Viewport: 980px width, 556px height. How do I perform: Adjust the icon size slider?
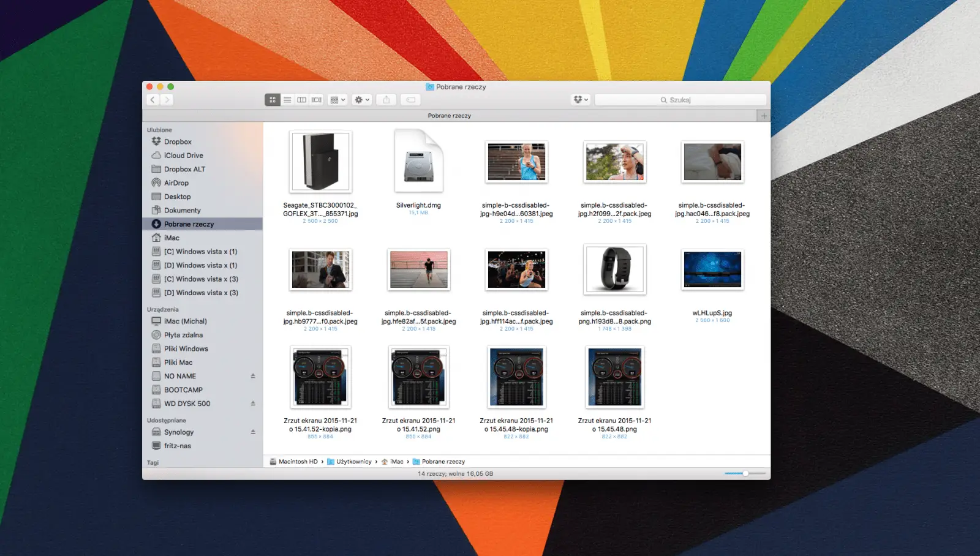coord(745,473)
